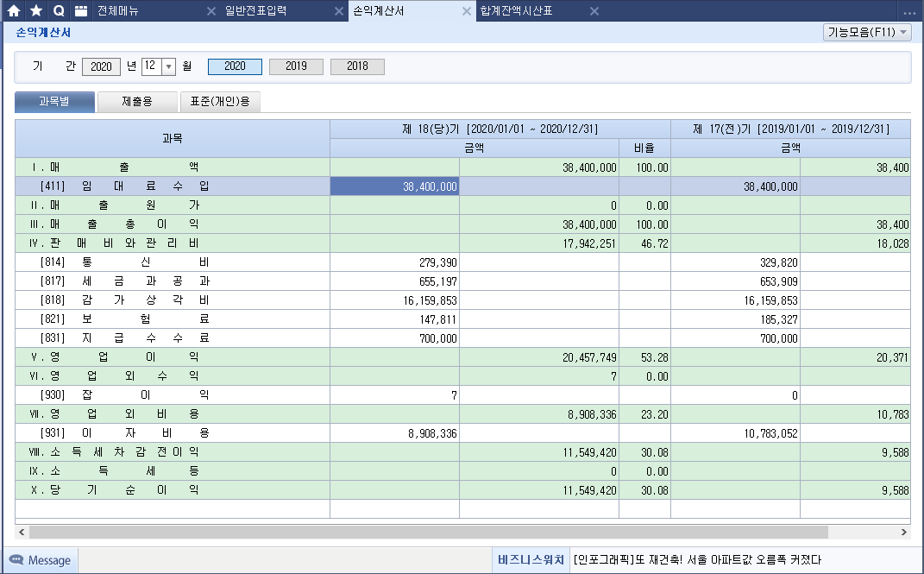Switch to the 일반전표입력 tab
The height and width of the screenshot is (574, 924).
[x=255, y=11]
